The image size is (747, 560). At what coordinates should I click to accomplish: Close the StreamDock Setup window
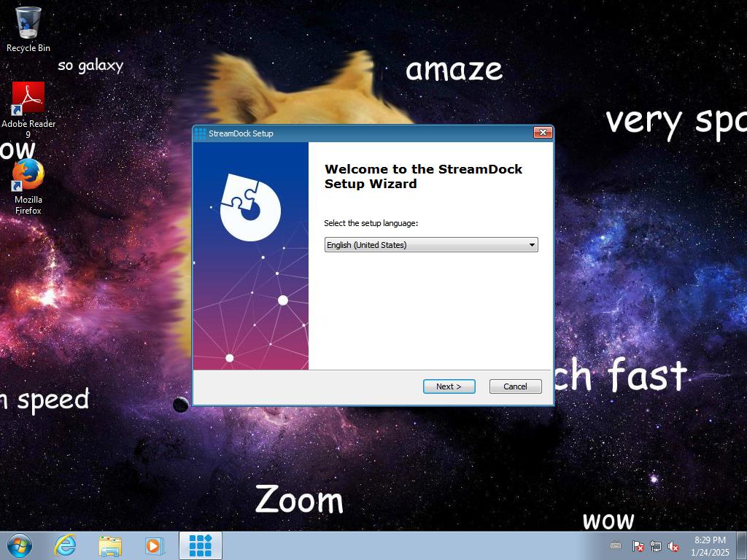pos(543,133)
